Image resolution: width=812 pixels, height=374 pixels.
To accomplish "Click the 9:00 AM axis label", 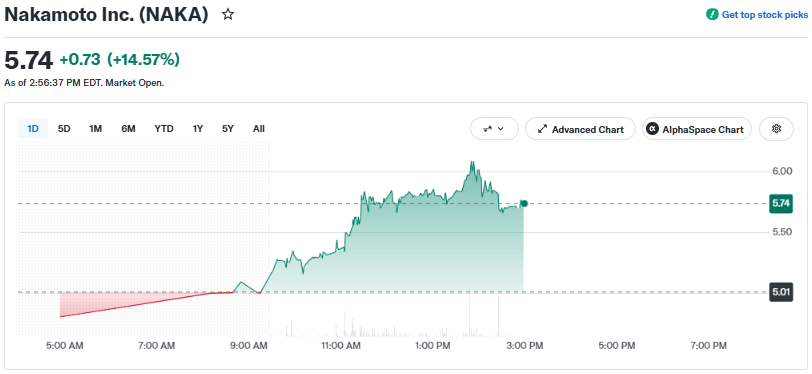I will (249, 346).
